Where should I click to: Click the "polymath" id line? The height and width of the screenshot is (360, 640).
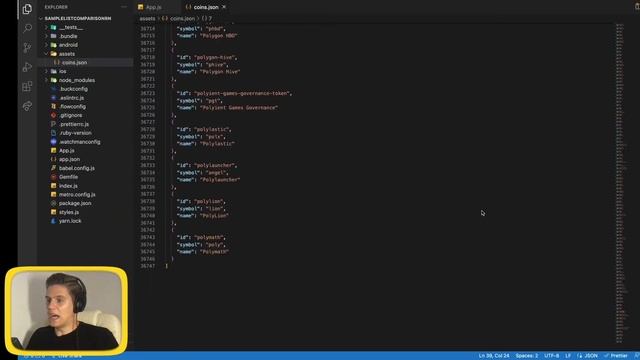201,237
